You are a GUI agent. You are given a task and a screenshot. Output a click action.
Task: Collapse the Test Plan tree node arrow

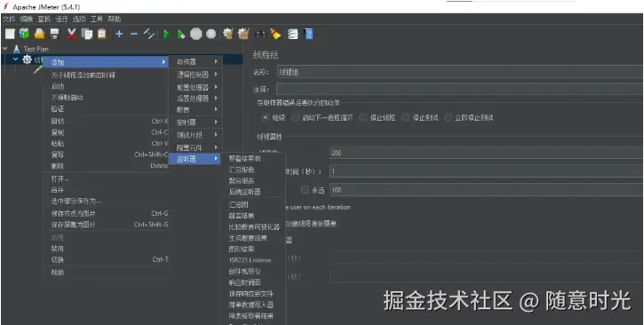click(5, 49)
